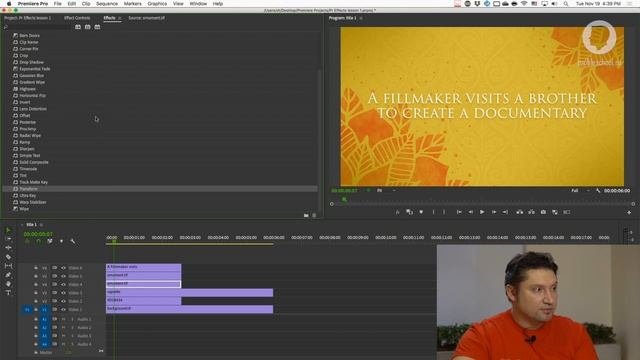Open the Fit zoom level dropdown

[386, 191]
